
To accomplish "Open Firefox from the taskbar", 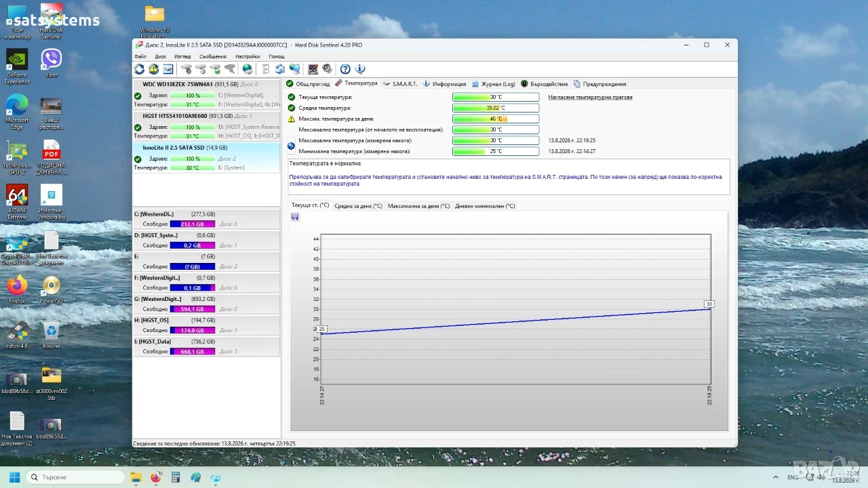I will pyautogui.click(x=155, y=477).
